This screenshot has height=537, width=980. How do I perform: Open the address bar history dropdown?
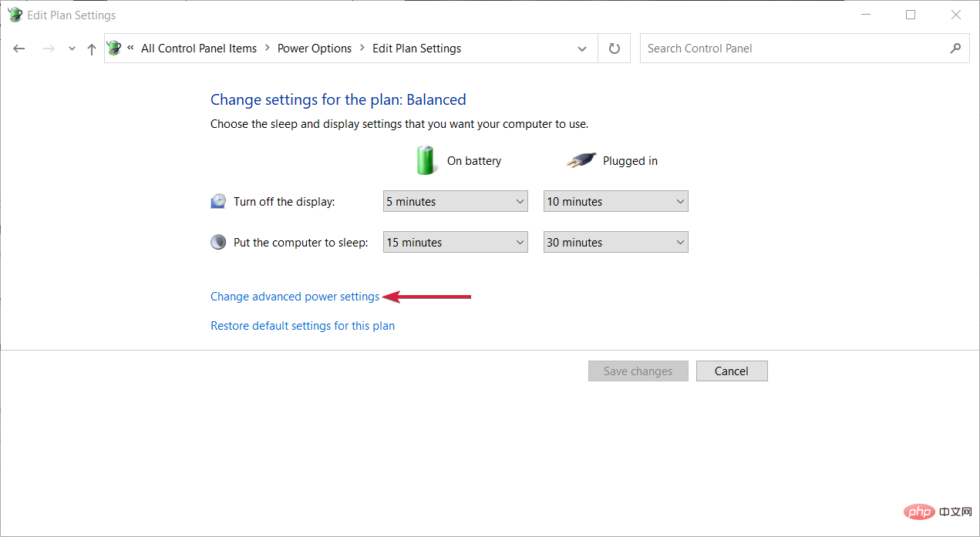pyautogui.click(x=582, y=49)
